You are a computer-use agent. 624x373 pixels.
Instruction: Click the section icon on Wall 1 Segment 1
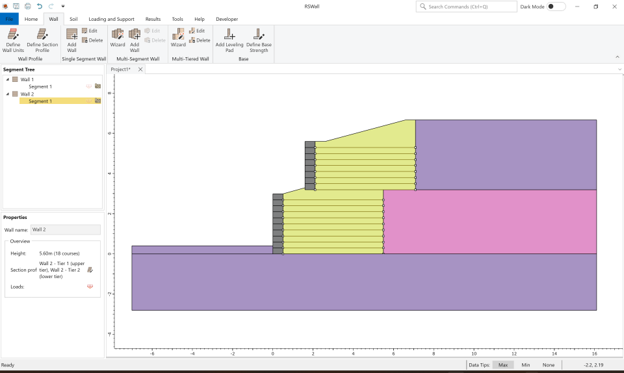(x=98, y=86)
